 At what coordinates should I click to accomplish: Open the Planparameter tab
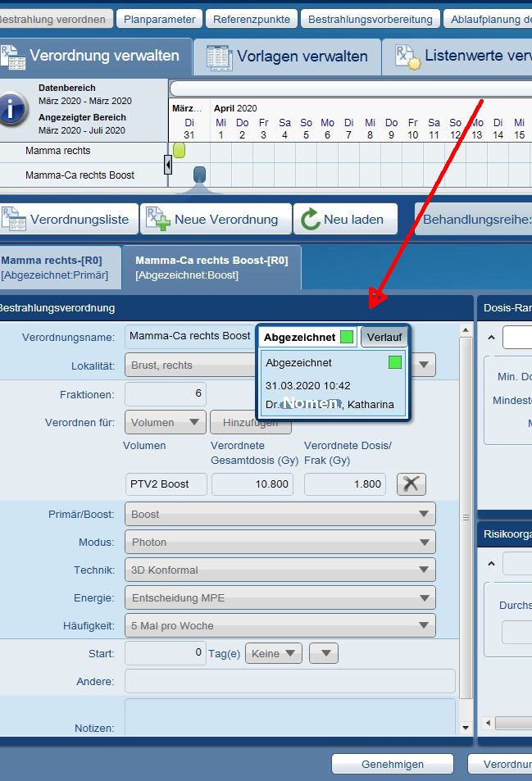click(x=160, y=19)
